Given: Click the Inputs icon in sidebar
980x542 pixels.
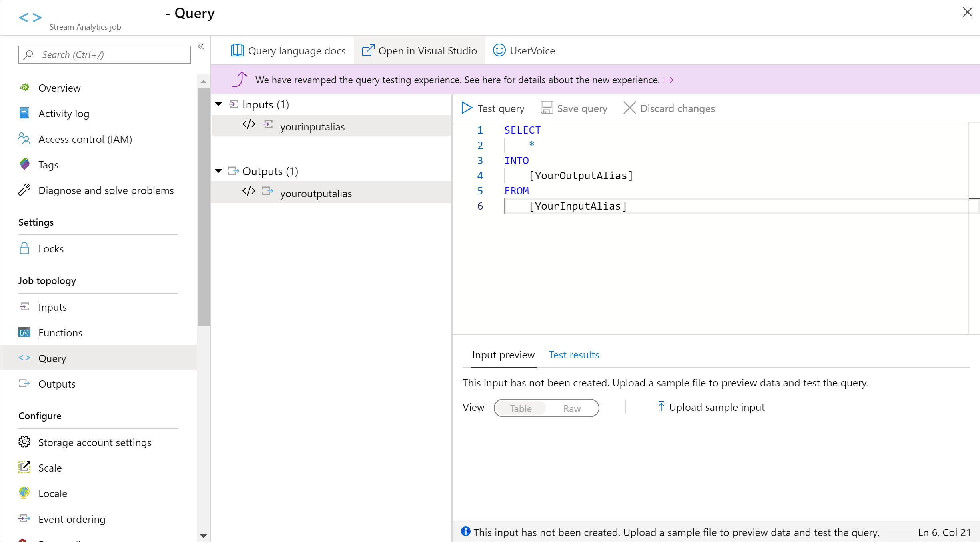Looking at the screenshot, I should [x=24, y=306].
